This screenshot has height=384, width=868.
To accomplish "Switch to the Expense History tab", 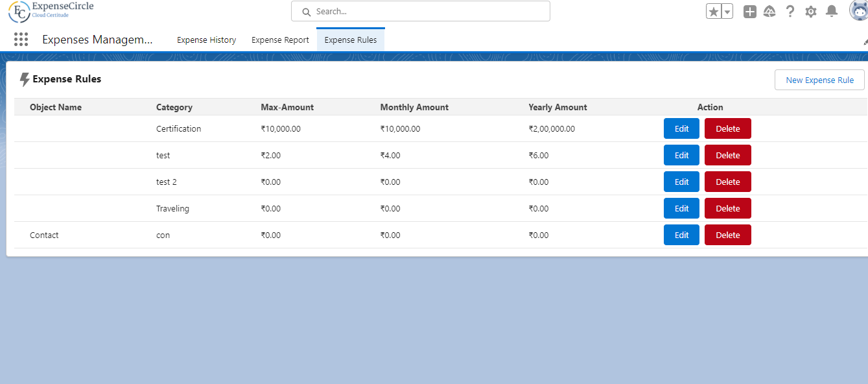I will point(206,40).
